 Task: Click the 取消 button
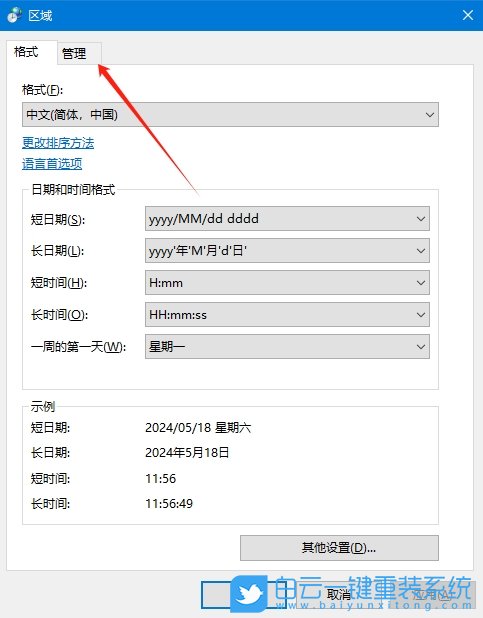click(x=338, y=594)
